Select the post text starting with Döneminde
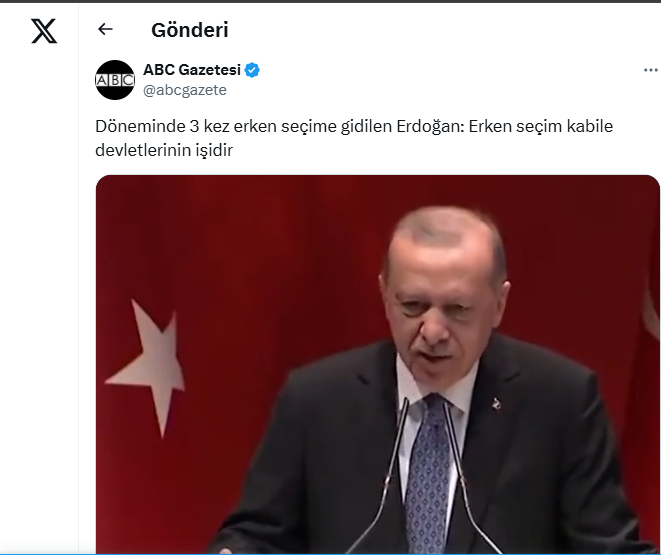This screenshot has height=555, width=661. coord(354,138)
